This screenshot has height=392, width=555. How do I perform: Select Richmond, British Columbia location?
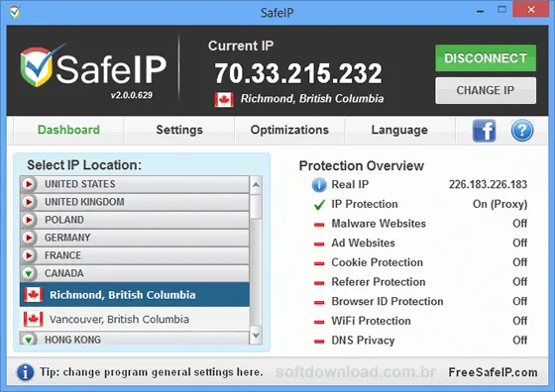click(x=135, y=294)
